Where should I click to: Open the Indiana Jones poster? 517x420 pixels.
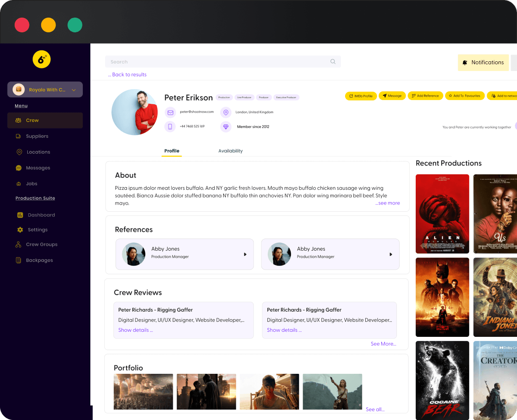495,297
